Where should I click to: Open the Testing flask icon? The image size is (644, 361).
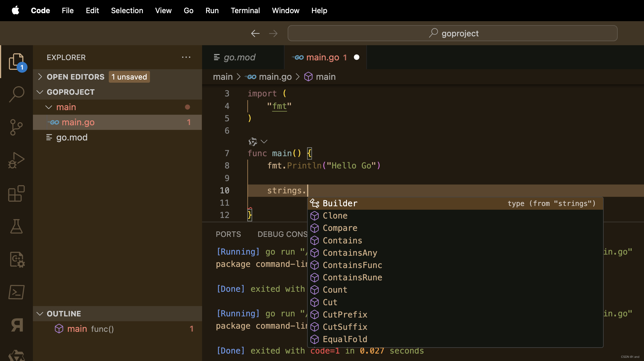click(17, 226)
